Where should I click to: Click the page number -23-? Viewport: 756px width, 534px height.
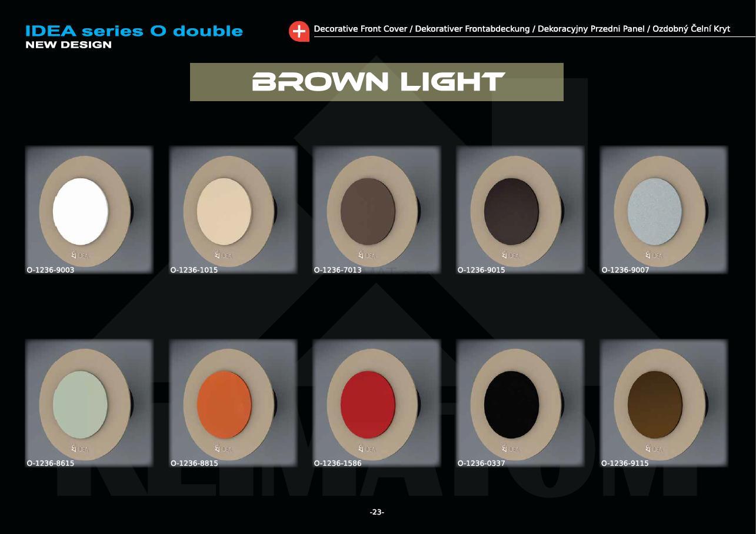pyautogui.click(x=377, y=512)
